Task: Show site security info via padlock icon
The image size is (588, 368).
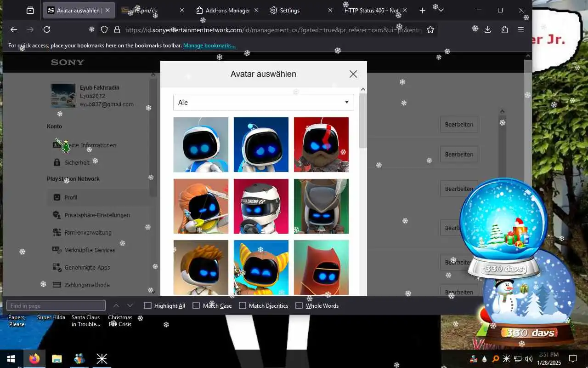Action: click(117, 29)
